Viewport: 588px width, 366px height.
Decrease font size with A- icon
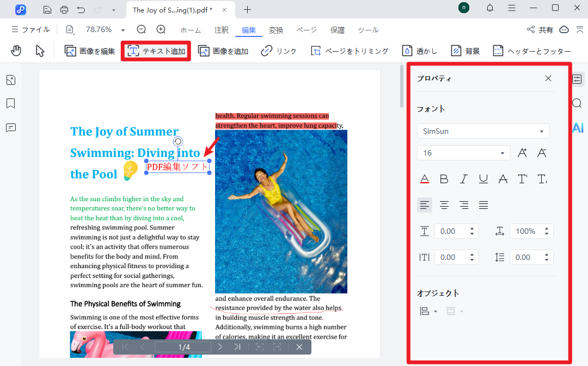coord(542,153)
